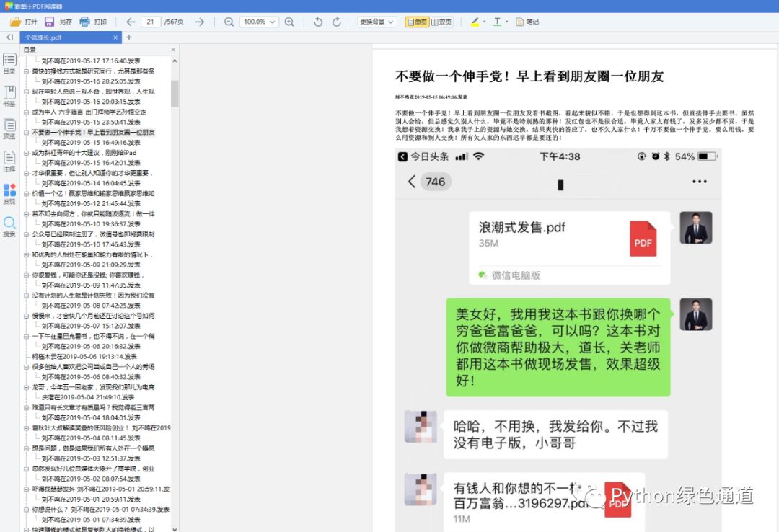The height and width of the screenshot is (532, 779).
Task: Select 柯楠木云在2019-05-06 19:13:14 entry
Action: 84,356
